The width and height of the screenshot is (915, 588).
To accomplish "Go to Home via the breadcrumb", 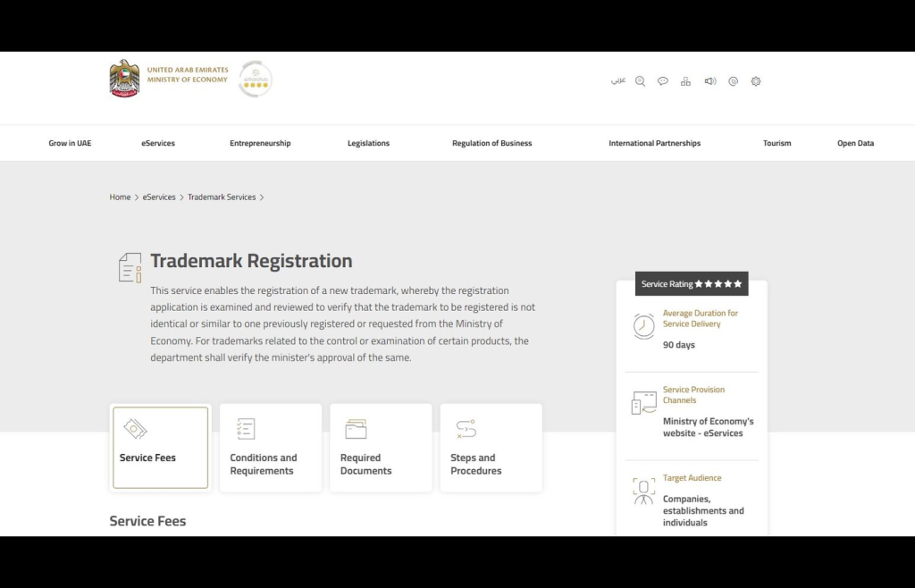I will pyautogui.click(x=120, y=197).
